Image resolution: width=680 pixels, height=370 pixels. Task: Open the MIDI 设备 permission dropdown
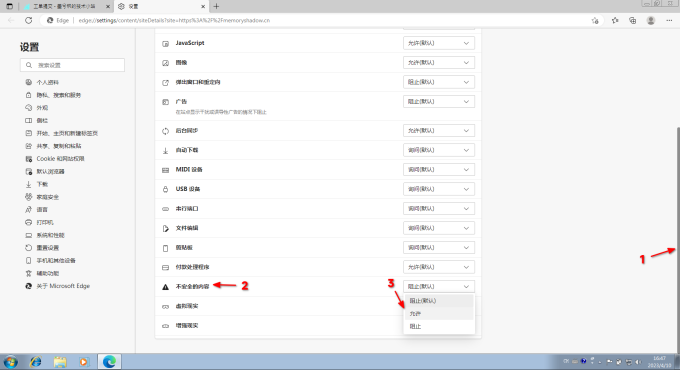click(438, 170)
